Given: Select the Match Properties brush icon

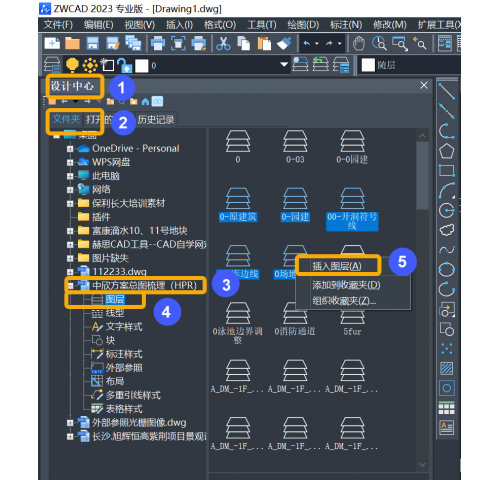Looking at the screenshot, I should click(x=284, y=43).
